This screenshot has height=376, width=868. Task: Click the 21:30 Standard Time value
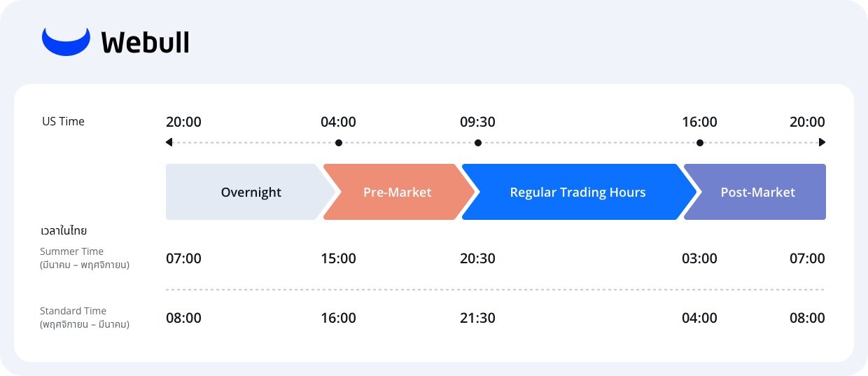click(477, 318)
